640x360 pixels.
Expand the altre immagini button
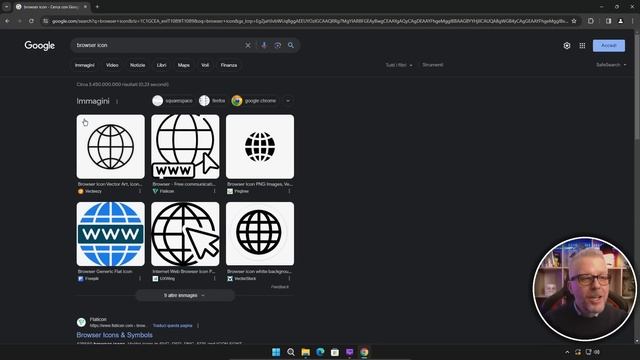coord(185,295)
